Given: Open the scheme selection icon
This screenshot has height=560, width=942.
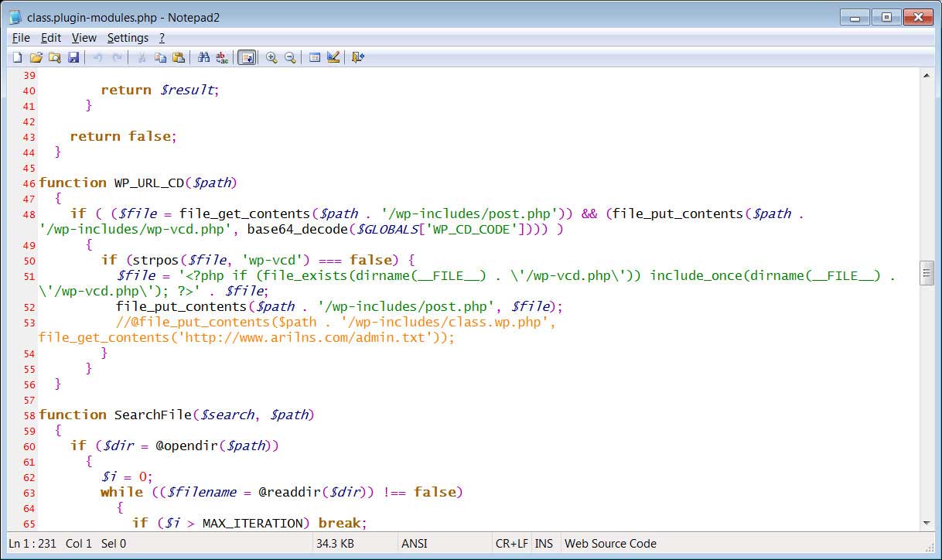Looking at the screenshot, I should click(x=315, y=57).
